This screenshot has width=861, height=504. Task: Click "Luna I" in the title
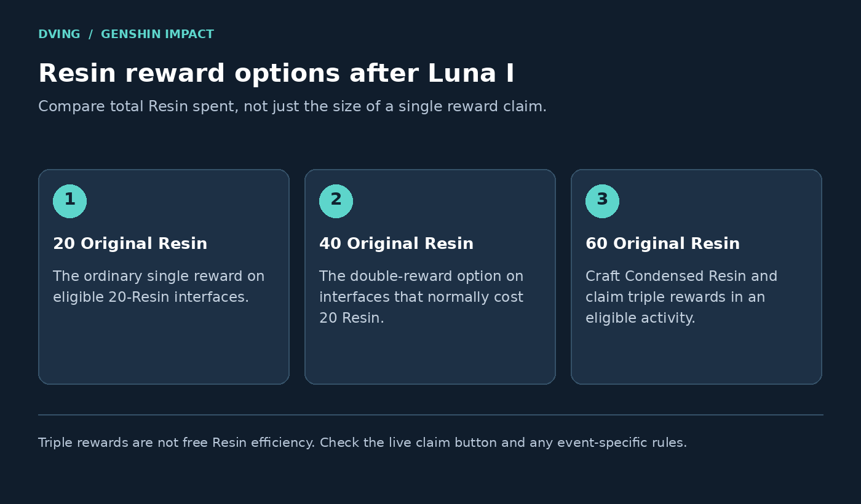[471, 74]
